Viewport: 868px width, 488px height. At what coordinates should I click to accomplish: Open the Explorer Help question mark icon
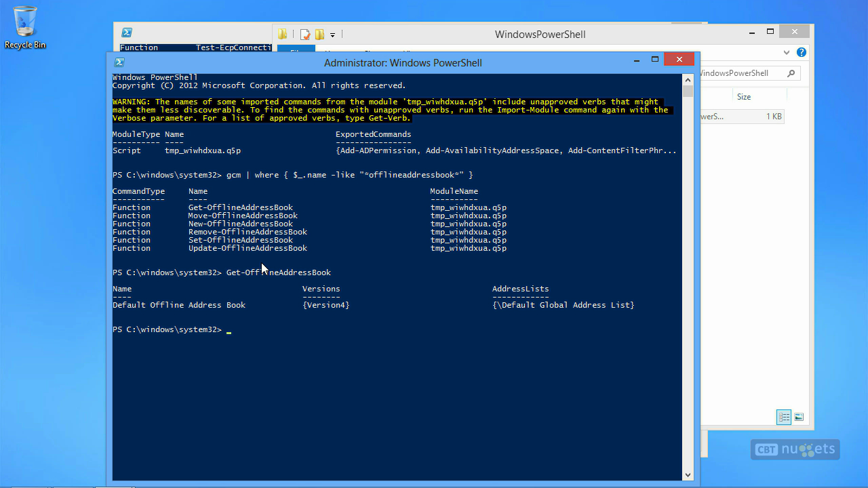pos(802,52)
